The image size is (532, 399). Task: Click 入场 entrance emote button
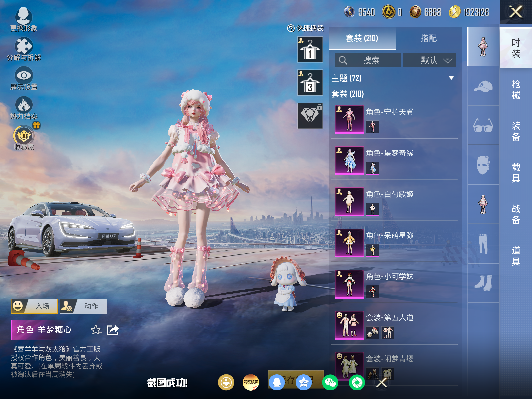34,306
